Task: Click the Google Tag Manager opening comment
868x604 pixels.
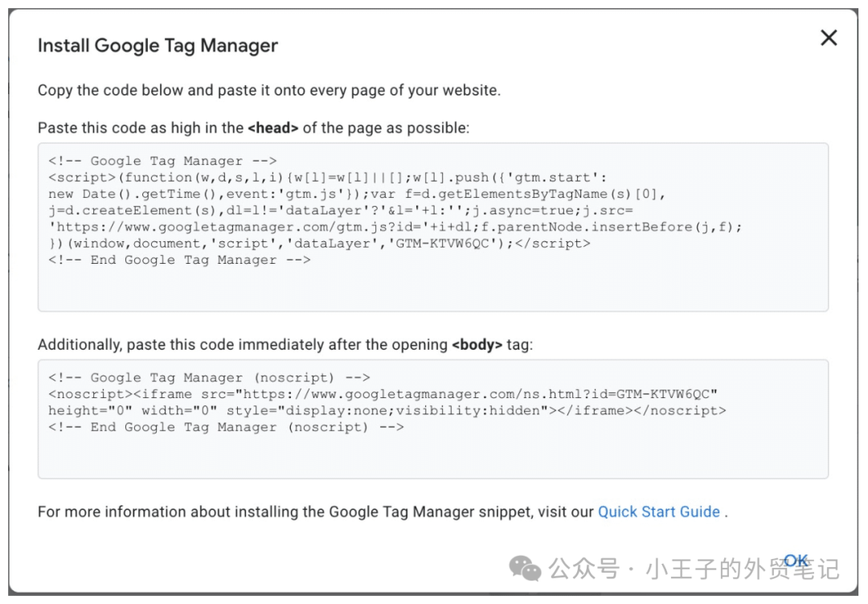Action: pos(156,160)
